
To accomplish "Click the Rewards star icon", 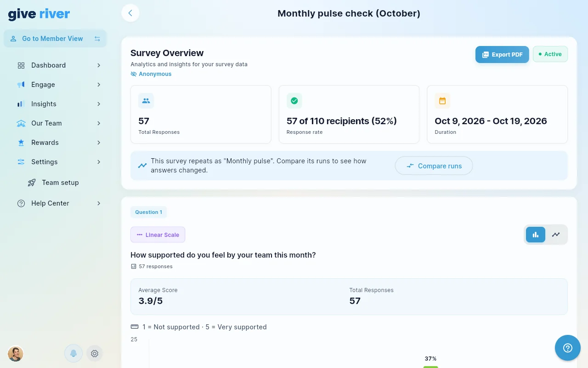I will (x=21, y=143).
